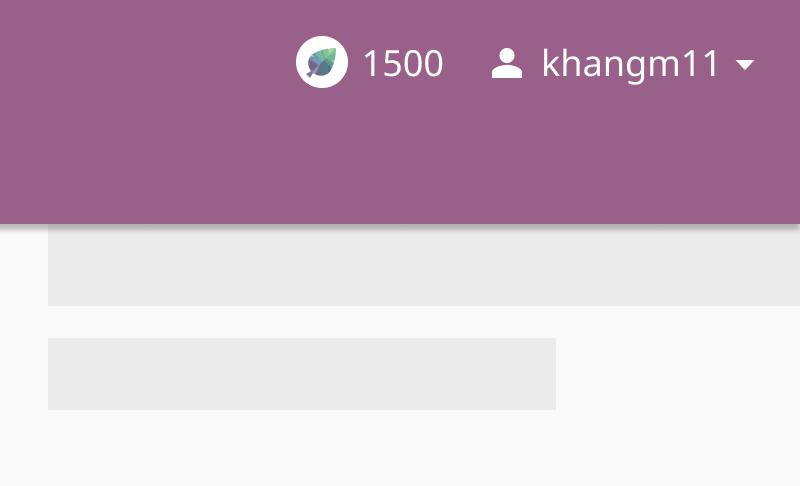Image resolution: width=800 pixels, height=486 pixels.
Task: Open the khangm11 user menu
Action: (x=630, y=64)
